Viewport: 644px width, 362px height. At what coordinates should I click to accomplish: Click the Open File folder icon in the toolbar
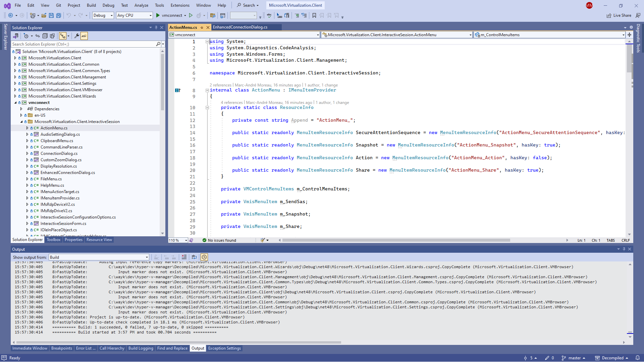pyautogui.click(x=44, y=15)
